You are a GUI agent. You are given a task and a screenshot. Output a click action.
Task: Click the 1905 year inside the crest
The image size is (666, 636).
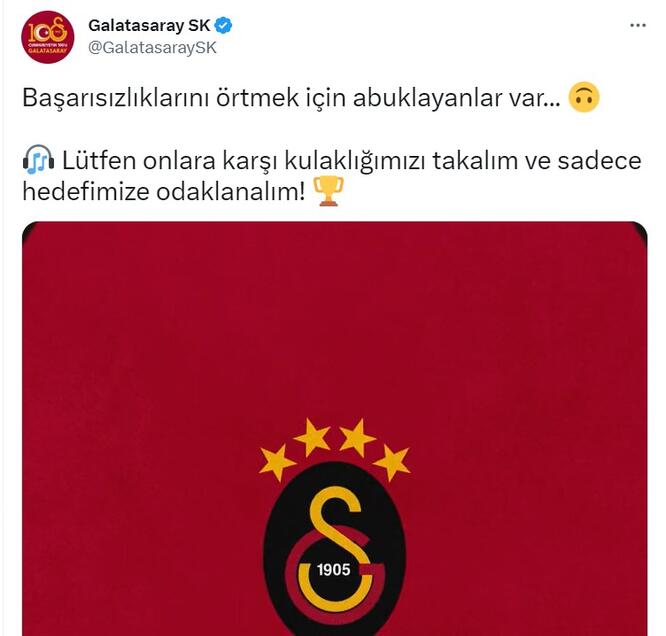[x=334, y=569]
